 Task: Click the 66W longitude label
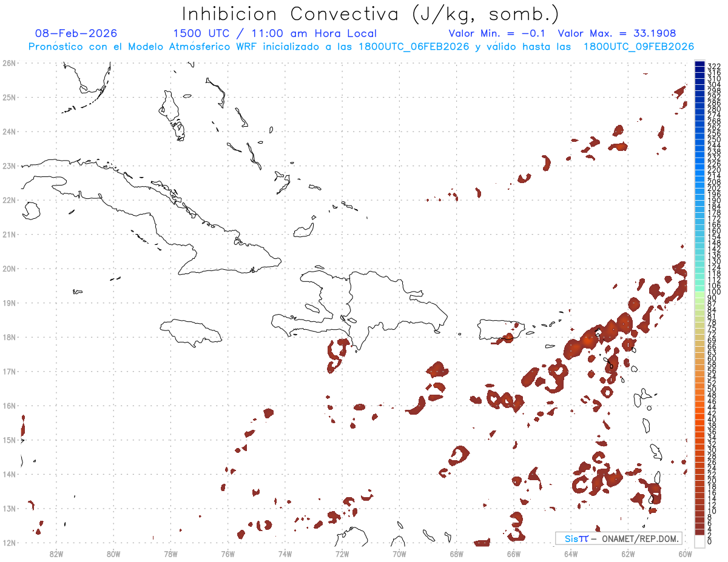(x=514, y=554)
